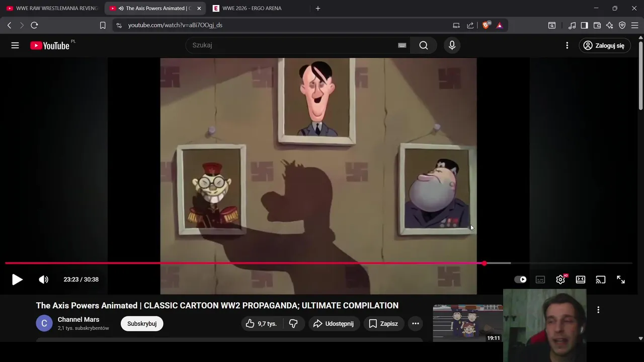Cast the video to a TV
Image resolution: width=644 pixels, height=362 pixels.
coord(601,280)
